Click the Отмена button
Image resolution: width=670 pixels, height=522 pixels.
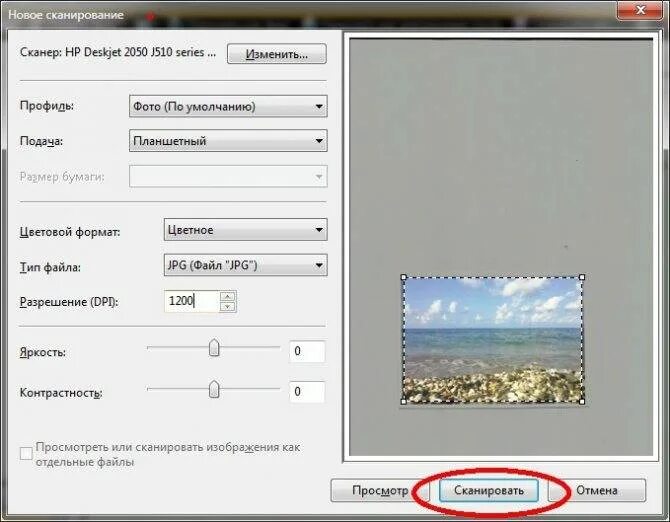[x=597, y=490]
